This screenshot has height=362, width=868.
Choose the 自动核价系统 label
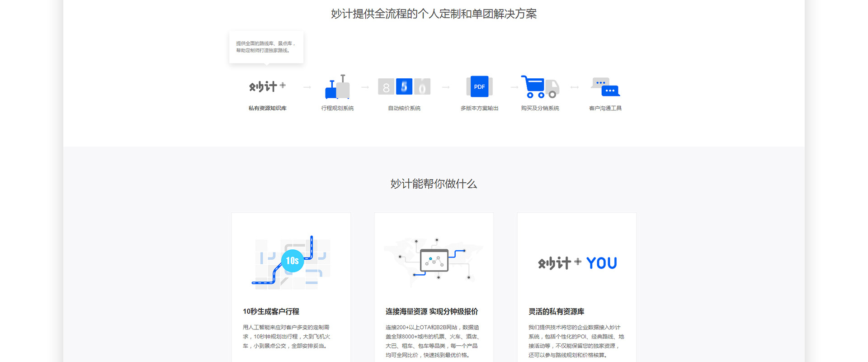pyautogui.click(x=404, y=108)
